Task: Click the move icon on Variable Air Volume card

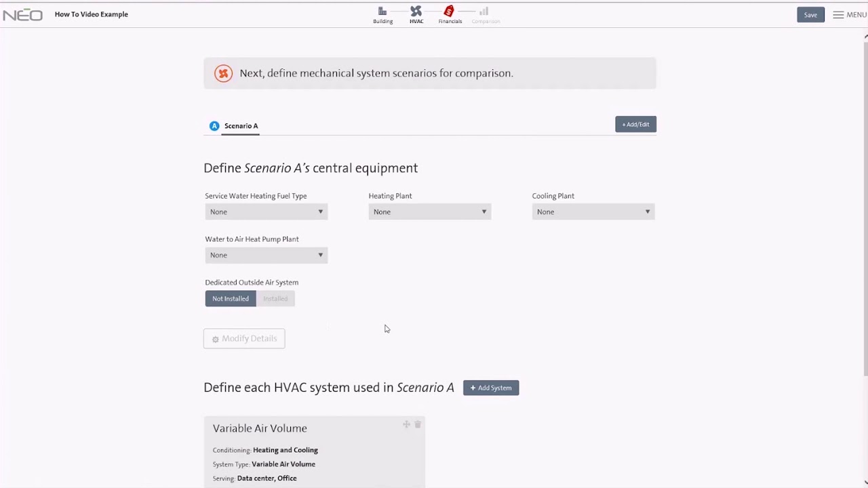Action: [406, 424]
